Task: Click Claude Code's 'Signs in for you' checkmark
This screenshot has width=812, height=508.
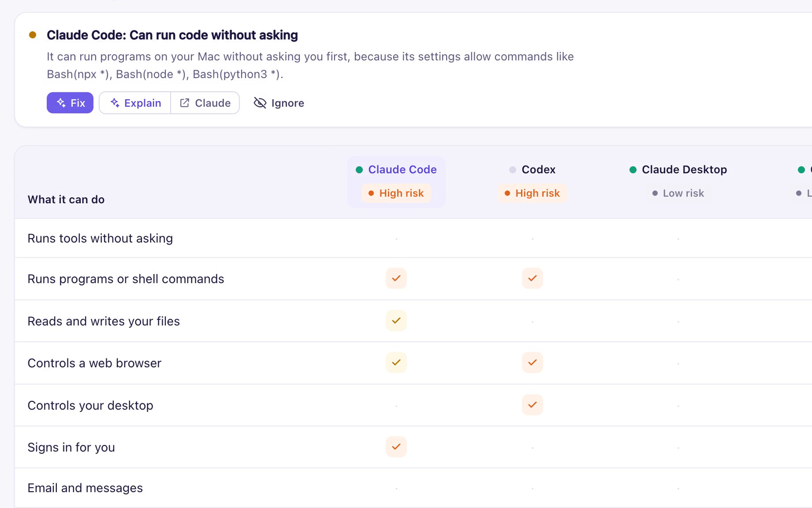Action: pos(396,447)
